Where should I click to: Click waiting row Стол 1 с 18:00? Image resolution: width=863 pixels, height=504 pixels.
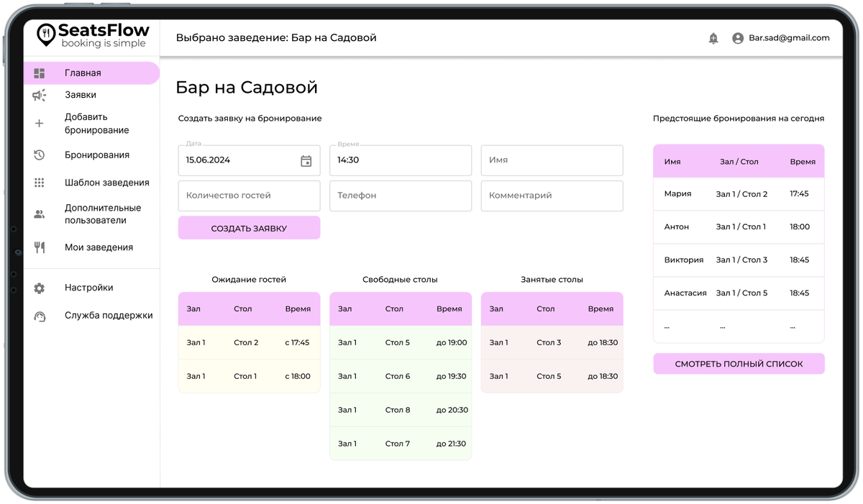249,376
